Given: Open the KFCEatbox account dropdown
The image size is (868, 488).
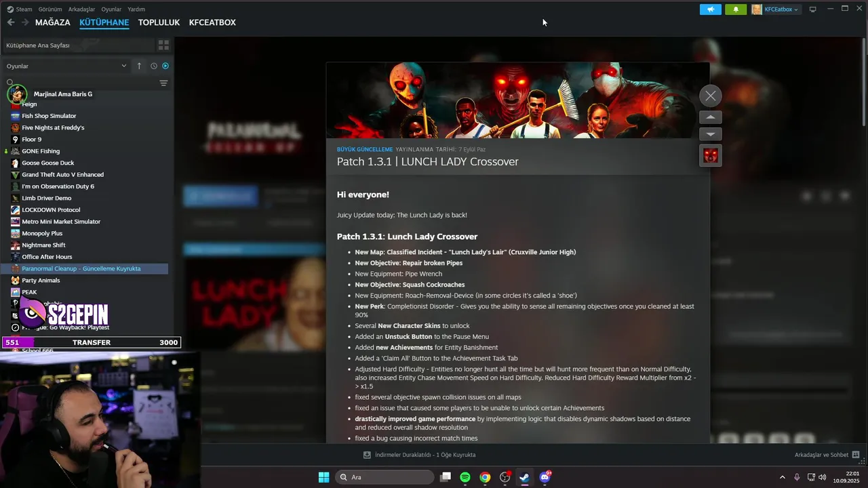Looking at the screenshot, I should pos(776,9).
